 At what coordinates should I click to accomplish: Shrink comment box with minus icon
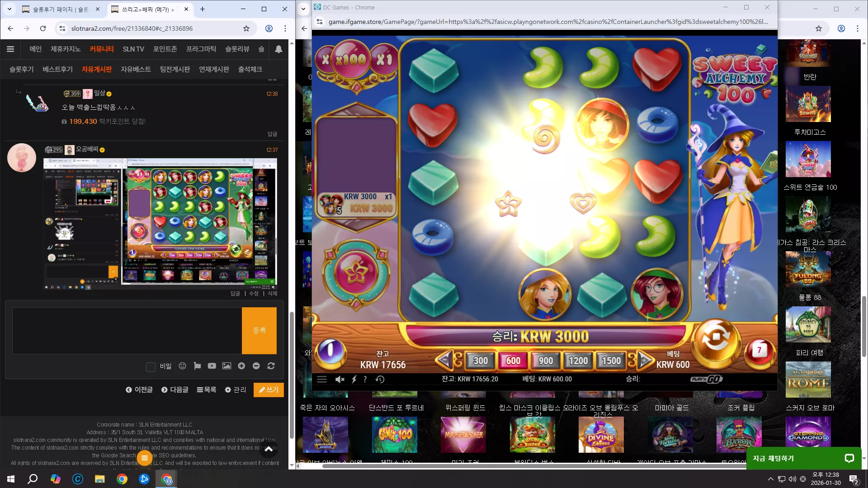(256, 366)
